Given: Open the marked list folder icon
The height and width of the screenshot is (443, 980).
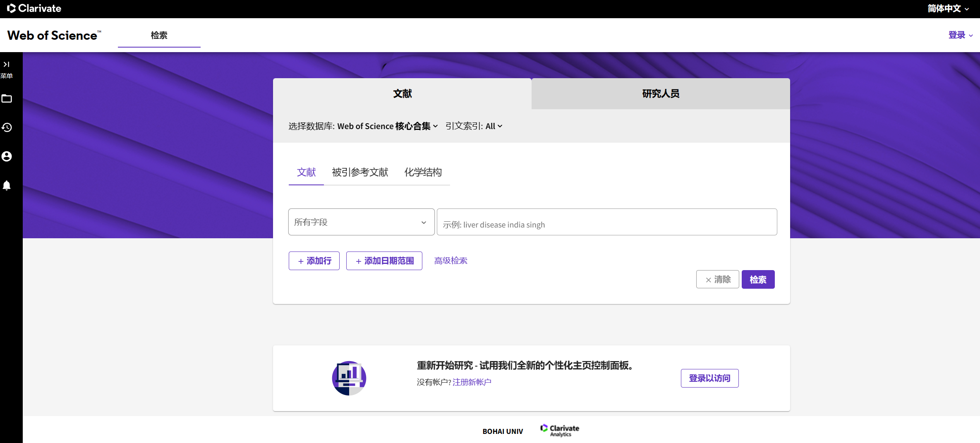Looking at the screenshot, I should click(7, 99).
